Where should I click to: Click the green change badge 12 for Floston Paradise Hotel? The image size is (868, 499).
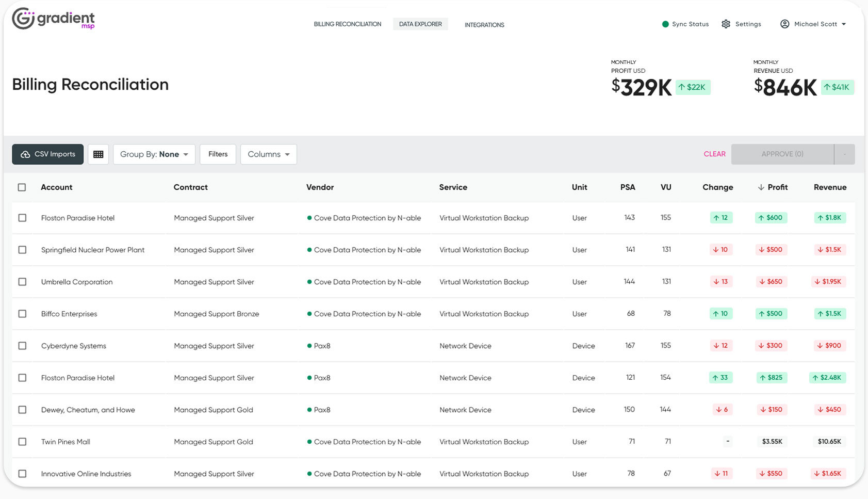pos(721,218)
